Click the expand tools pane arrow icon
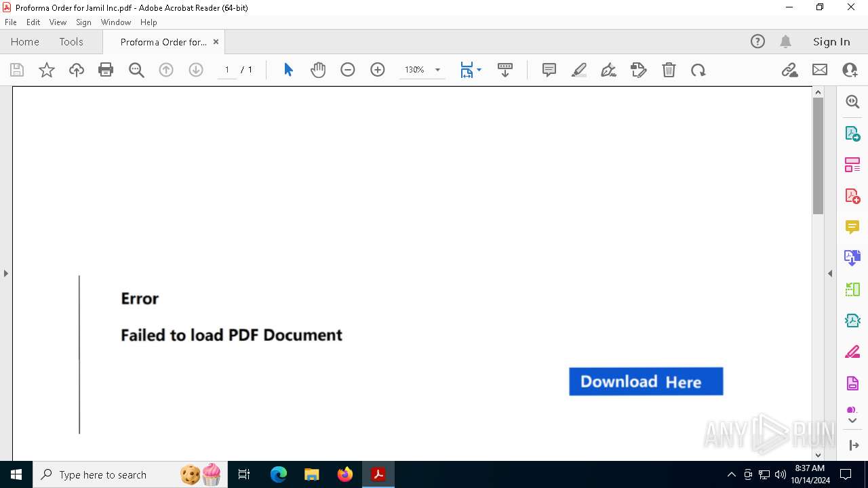Viewport: 868px width, 488px height. [x=853, y=445]
